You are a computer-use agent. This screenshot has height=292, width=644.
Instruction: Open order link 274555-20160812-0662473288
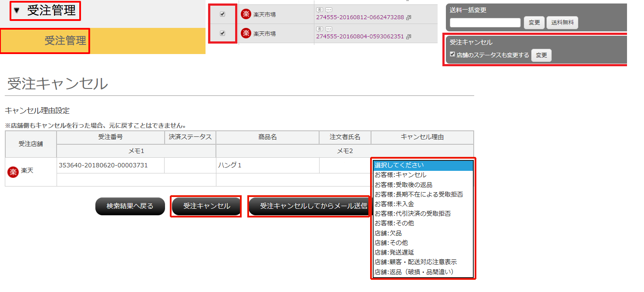tap(360, 18)
